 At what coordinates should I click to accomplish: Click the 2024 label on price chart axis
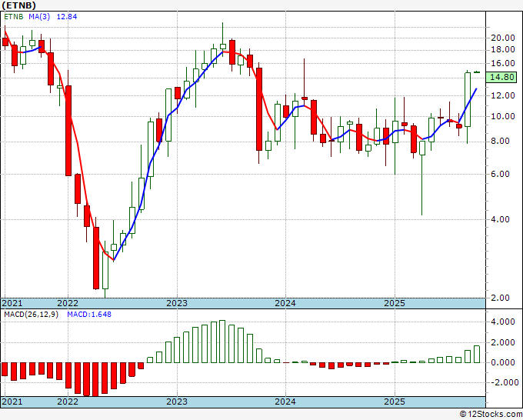coord(285,303)
